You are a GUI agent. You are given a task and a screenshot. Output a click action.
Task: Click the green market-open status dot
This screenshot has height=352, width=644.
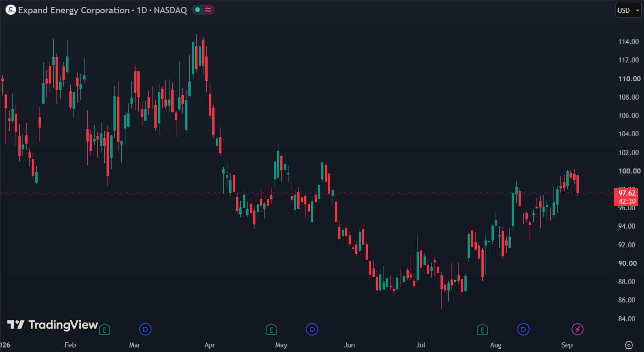198,10
